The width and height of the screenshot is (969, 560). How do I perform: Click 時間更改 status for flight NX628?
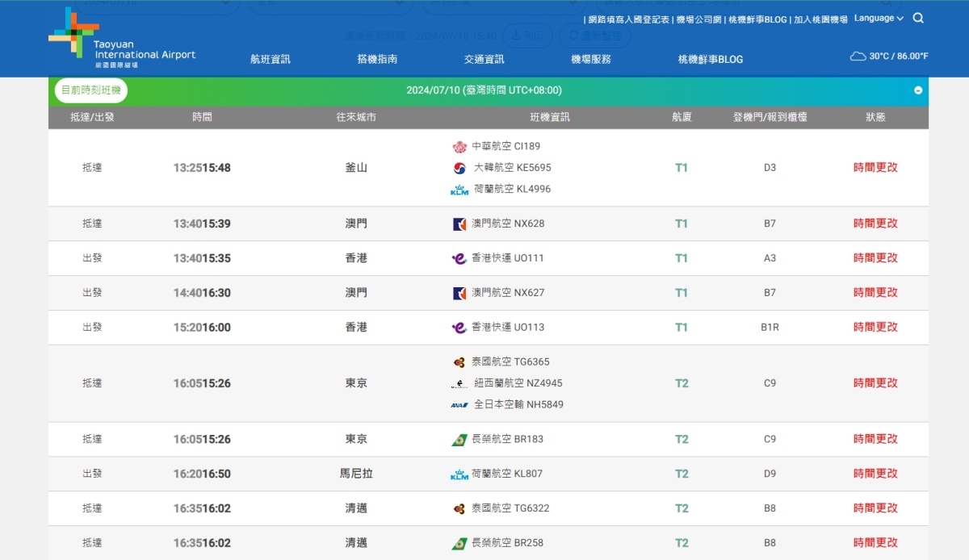[875, 224]
